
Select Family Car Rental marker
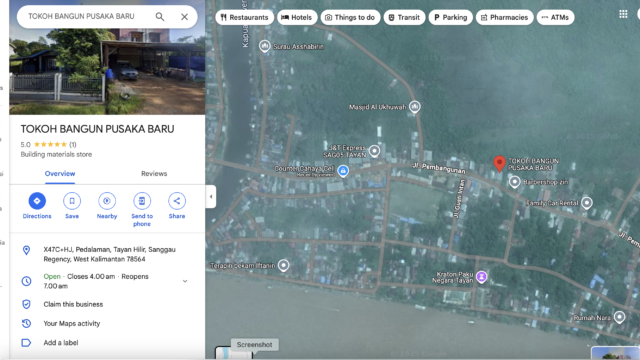587,202
